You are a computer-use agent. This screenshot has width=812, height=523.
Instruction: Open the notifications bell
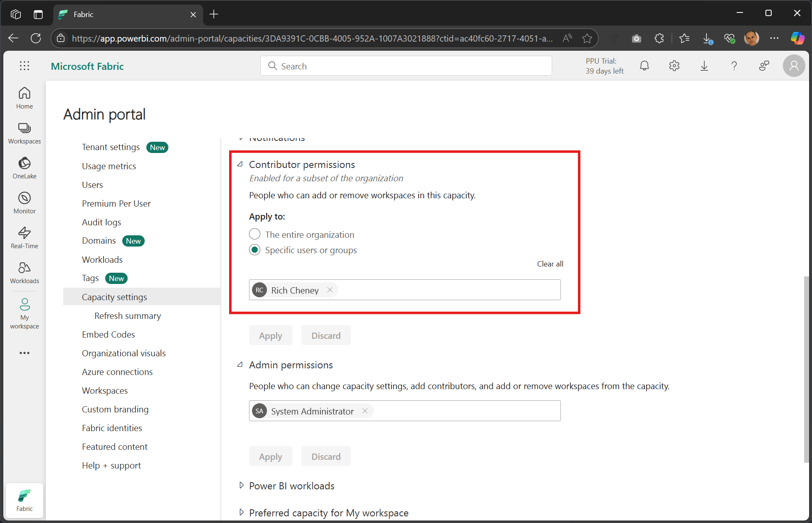pyautogui.click(x=644, y=66)
